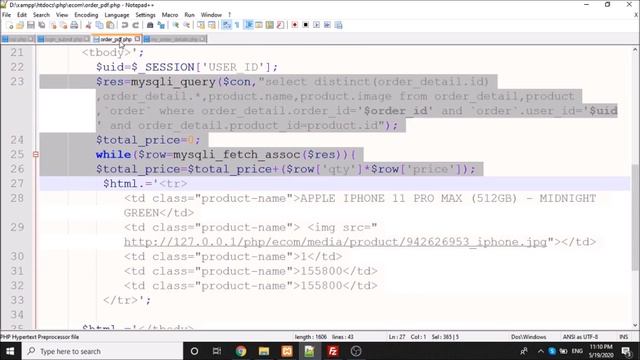Click the Close All toolbar icon
The height and width of the screenshot is (360, 640).
(63, 25)
